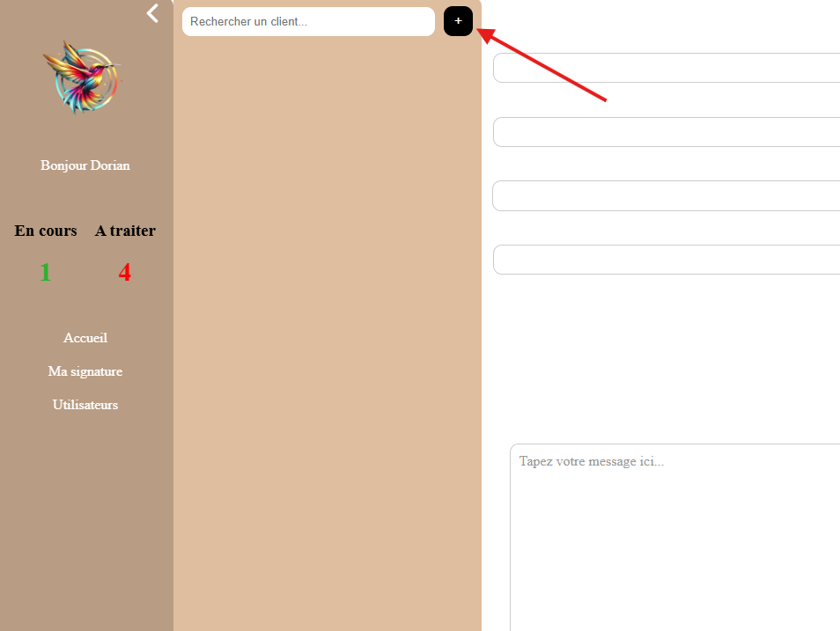Viewport: 840px width, 631px height.
Task: Open the Utilisateurs section
Action: click(85, 405)
